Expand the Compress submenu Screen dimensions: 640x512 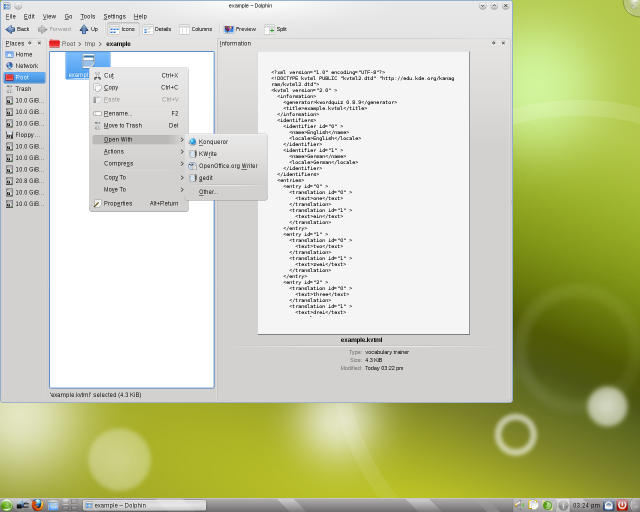pyautogui.click(x=118, y=163)
